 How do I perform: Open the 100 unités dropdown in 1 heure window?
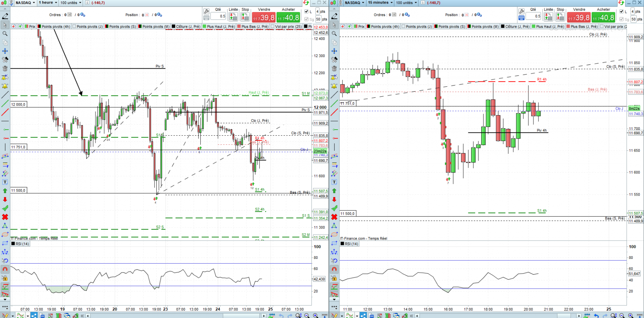pyautogui.click(x=70, y=3)
